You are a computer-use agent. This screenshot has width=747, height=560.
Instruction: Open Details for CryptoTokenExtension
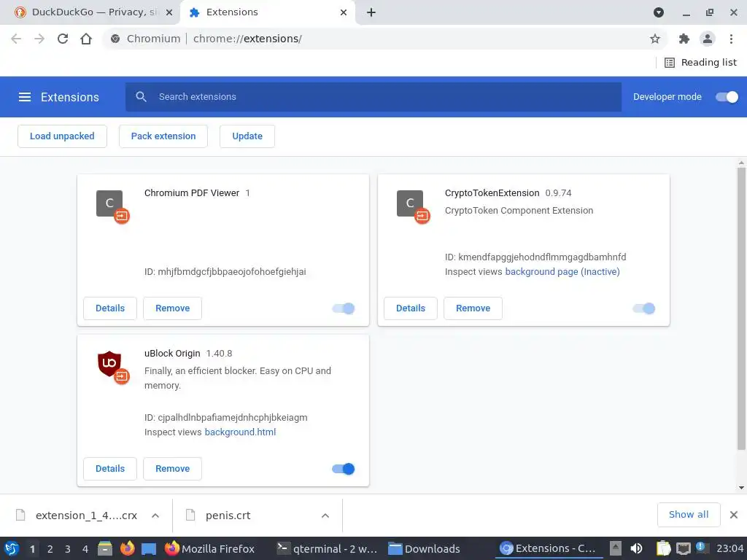click(411, 308)
